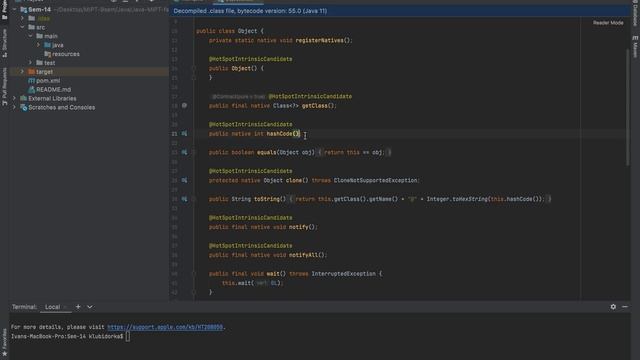Screen dimensions: 640x360
Task: Expand the test folder node
Action: [x=31, y=63]
